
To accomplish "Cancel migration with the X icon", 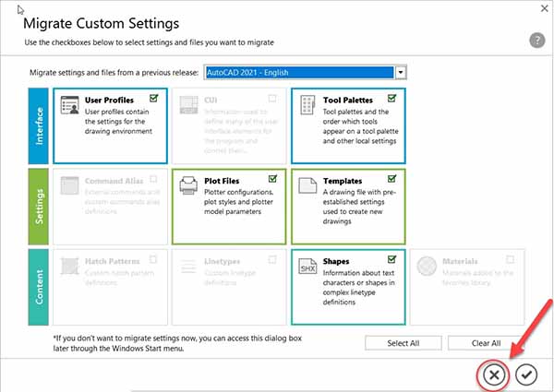I will [x=495, y=374].
